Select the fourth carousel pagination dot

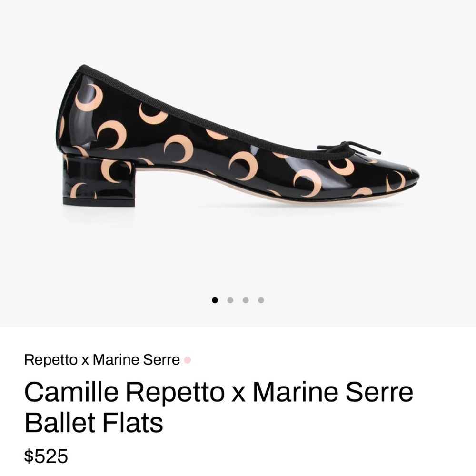point(260,300)
